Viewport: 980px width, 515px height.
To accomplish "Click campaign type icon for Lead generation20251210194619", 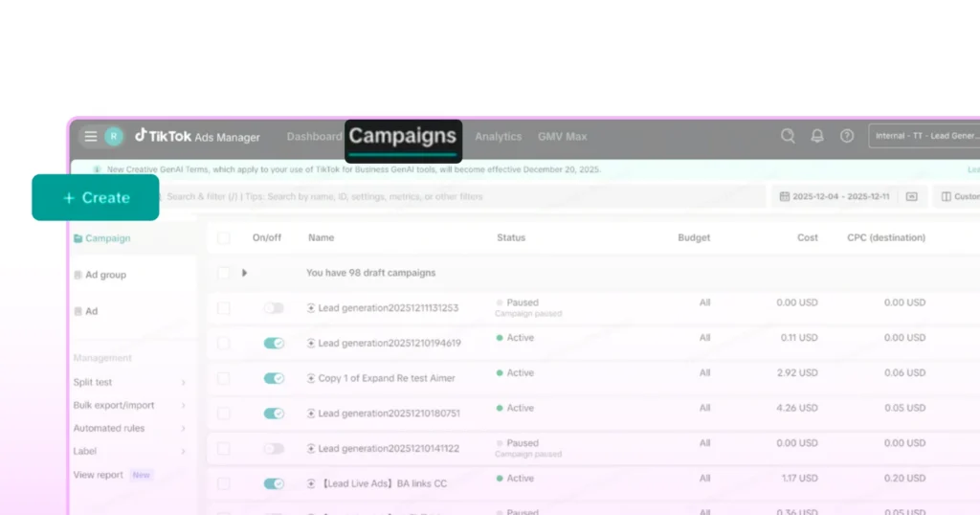I will [311, 343].
